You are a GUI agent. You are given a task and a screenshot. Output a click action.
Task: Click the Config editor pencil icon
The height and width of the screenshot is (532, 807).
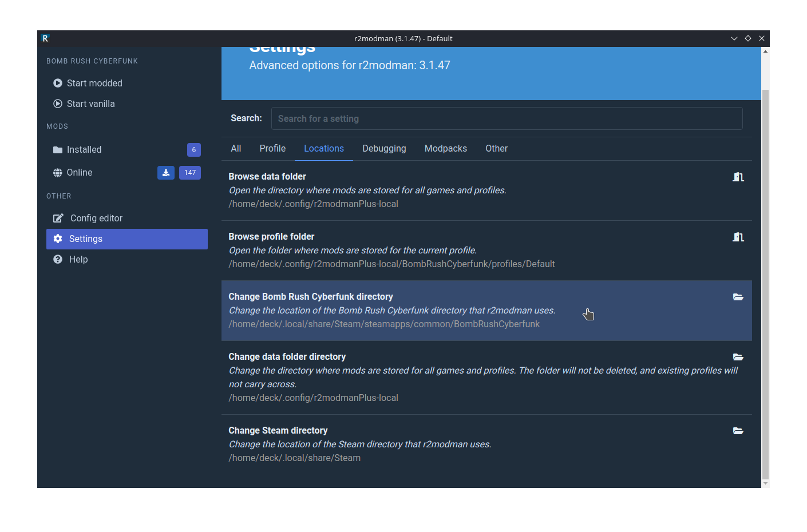[x=58, y=218]
